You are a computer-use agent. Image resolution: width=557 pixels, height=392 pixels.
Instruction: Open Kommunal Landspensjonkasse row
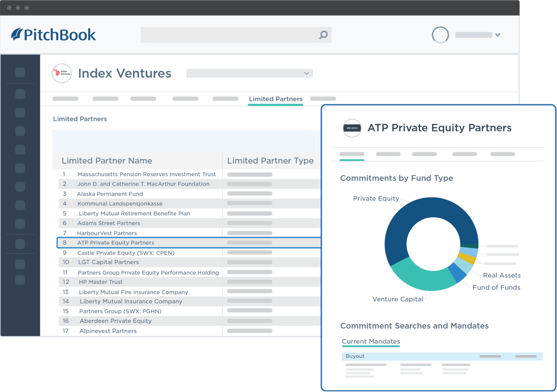[x=190, y=204]
